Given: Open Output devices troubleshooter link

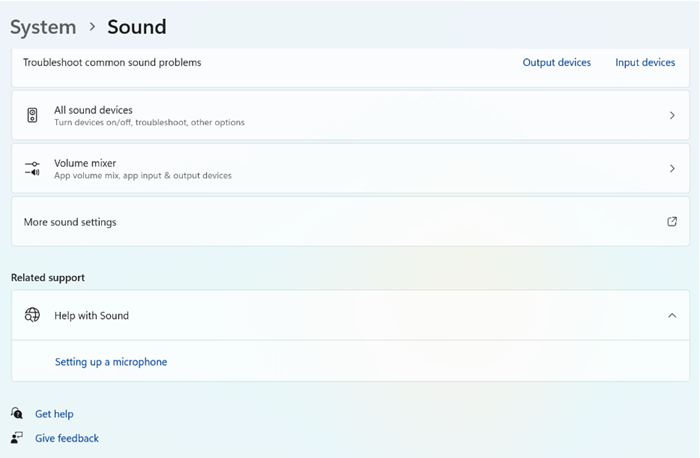Looking at the screenshot, I should coord(557,62).
